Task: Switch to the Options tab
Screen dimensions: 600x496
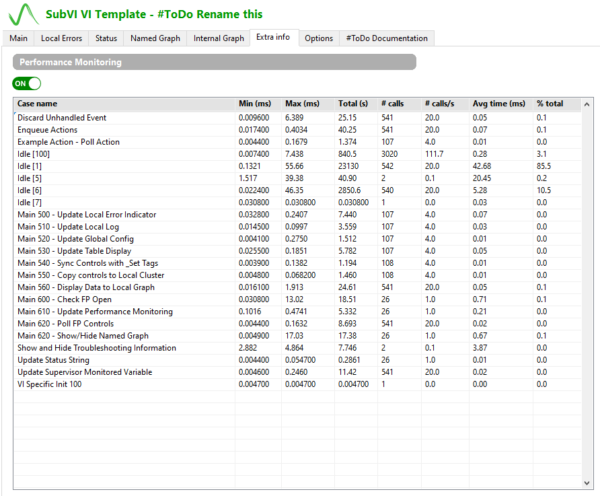Action: click(319, 38)
